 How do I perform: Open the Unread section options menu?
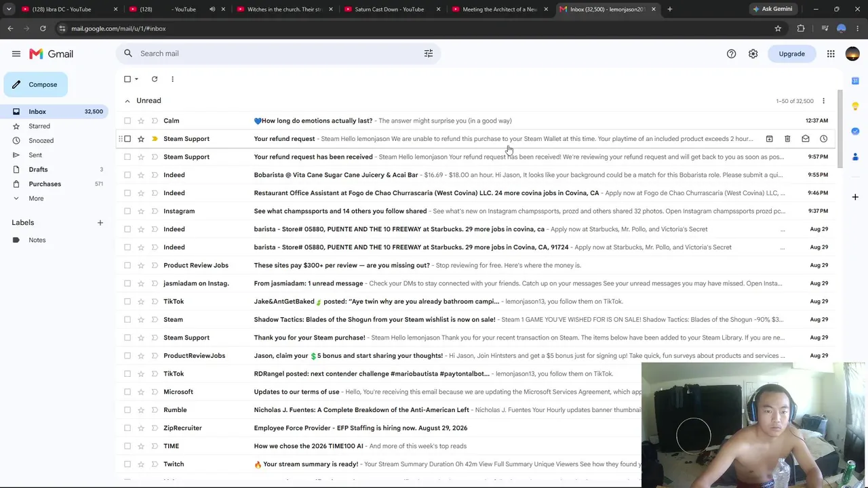(x=823, y=101)
